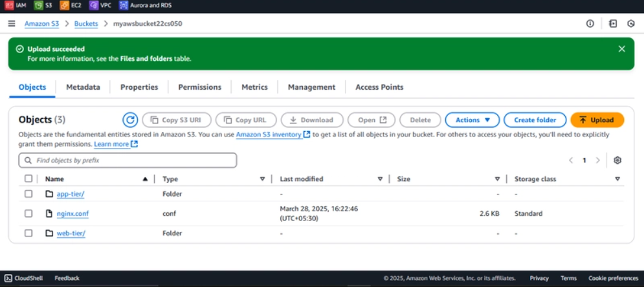Click the Copy S3 URI button
Viewport: 644px width, 287px height.
(177, 120)
